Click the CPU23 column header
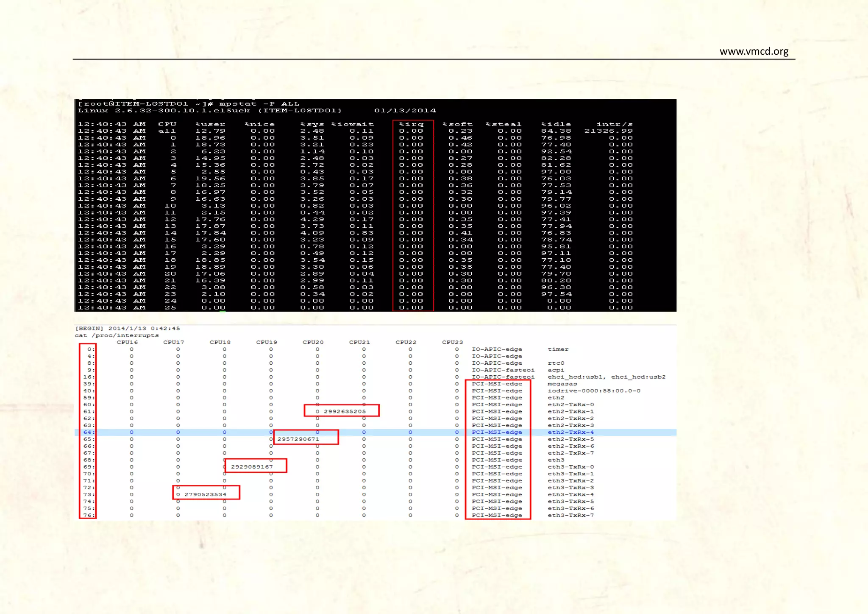Screen dimensions: 868x614 [x=452, y=342]
